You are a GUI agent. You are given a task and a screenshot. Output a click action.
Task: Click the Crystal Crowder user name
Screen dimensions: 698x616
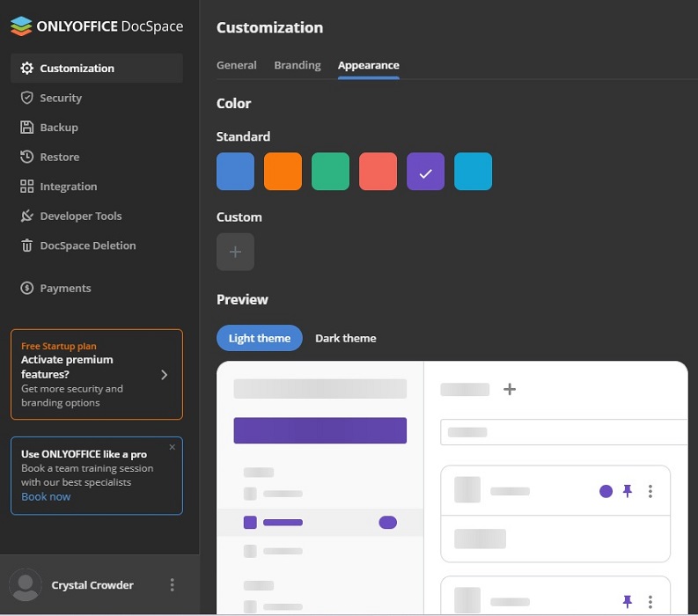[92, 585]
